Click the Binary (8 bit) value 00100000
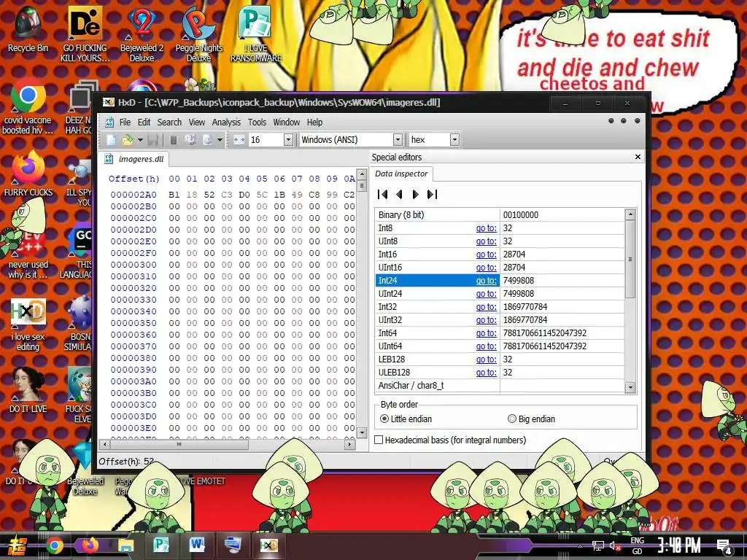Viewport: 747px width, 560px height. pyautogui.click(x=521, y=215)
